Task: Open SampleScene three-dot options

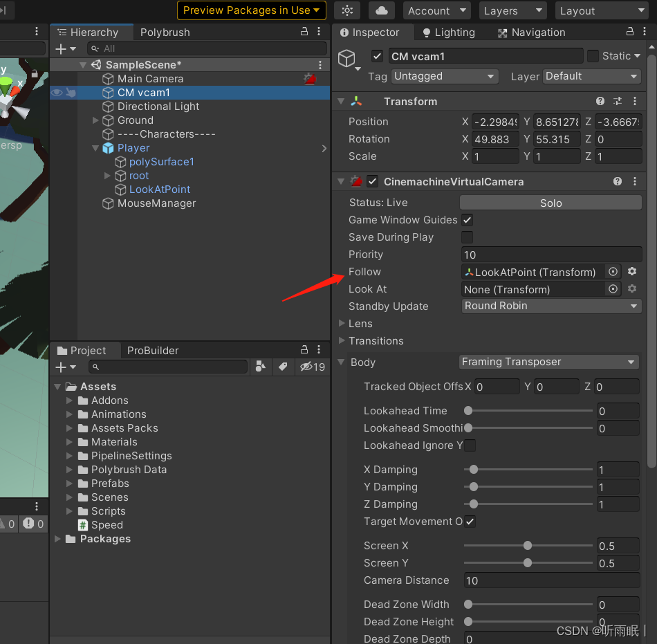Action: click(x=320, y=65)
